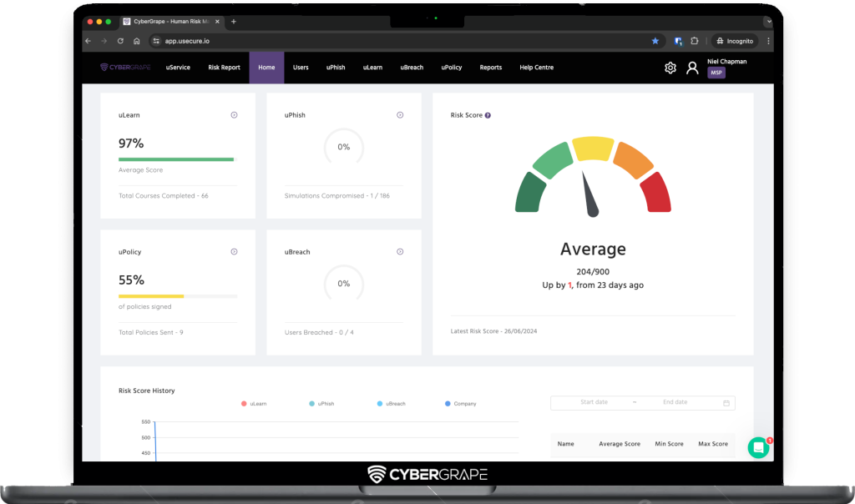This screenshot has width=855, height=504.
Task: Expand the uLearn card details arrow
Action: click(234, 115)
